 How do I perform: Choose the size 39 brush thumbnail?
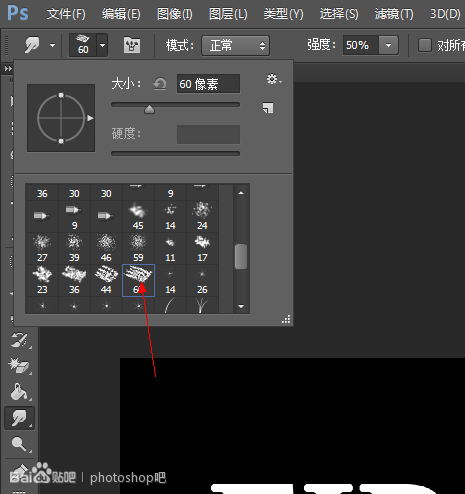pos(74,248)
